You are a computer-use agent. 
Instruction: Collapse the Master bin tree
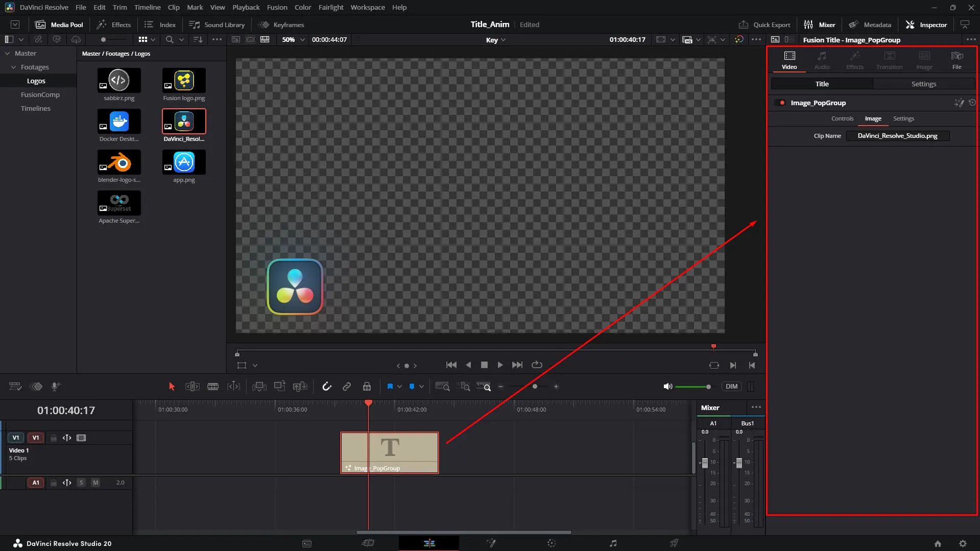point(7,53)
